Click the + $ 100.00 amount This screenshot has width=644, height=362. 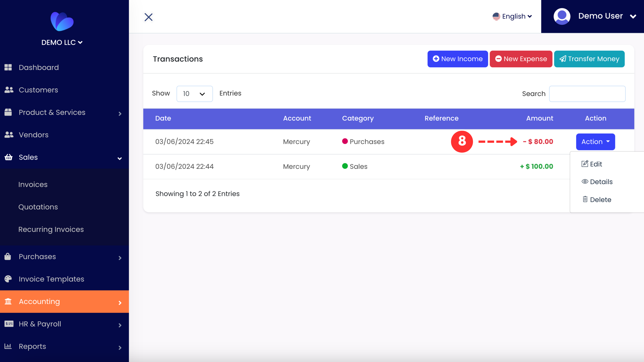(536, 166)
